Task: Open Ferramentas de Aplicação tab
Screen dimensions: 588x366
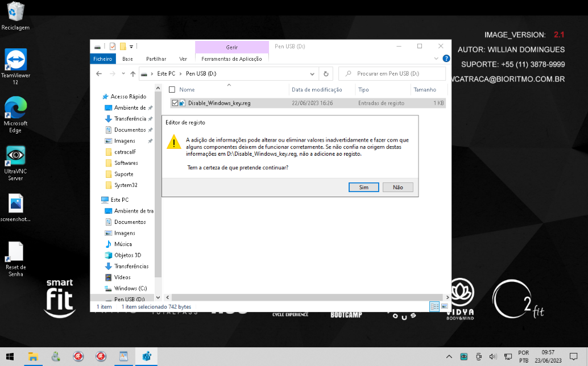Action: [232, 59]
